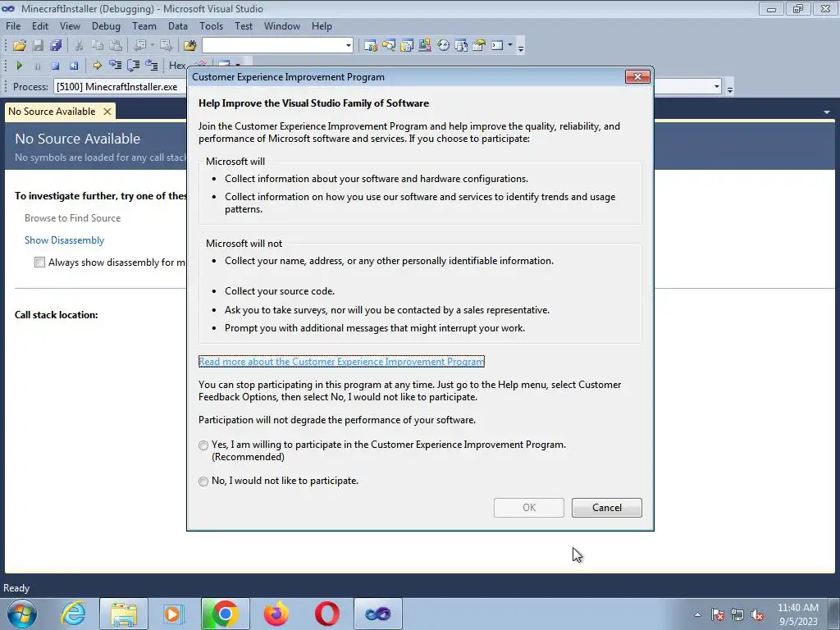Click the Save floppy disk icon
Screen dimensions: 840x630
click(38, 46)
